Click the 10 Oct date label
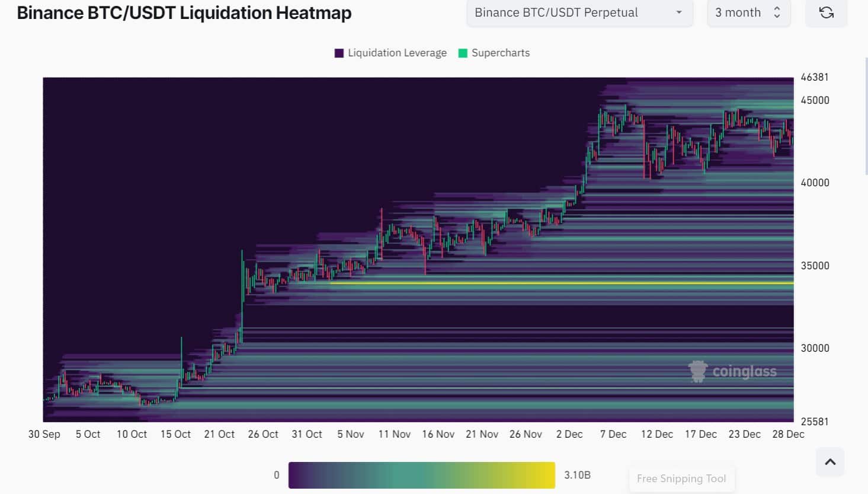This screenshot has height=494, width=868. [132, 434]
